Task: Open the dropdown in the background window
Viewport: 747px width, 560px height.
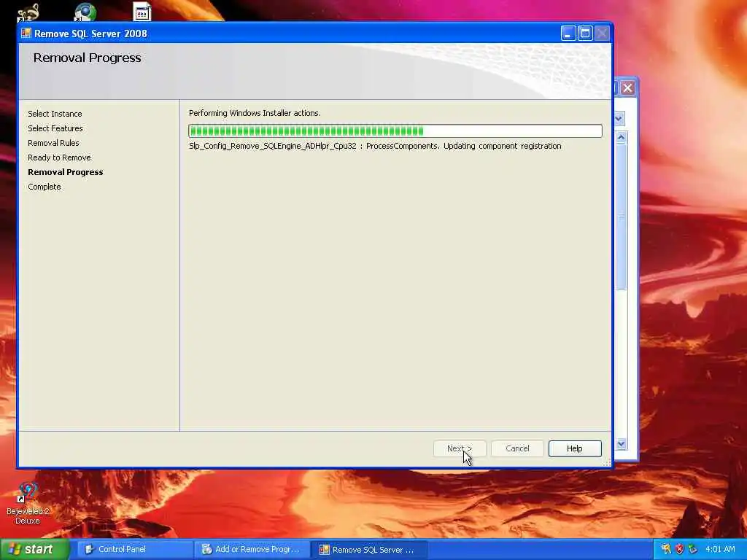Action: [619, 119]
